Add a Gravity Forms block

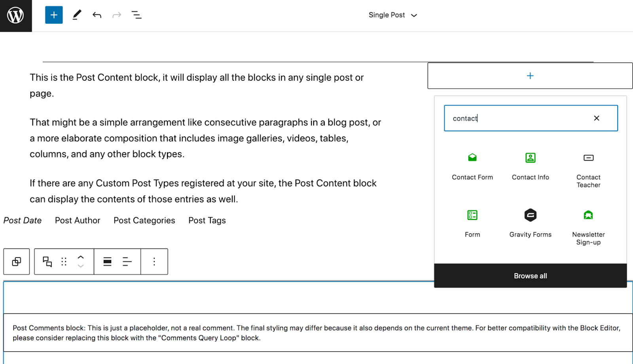[x=530, y=224]
